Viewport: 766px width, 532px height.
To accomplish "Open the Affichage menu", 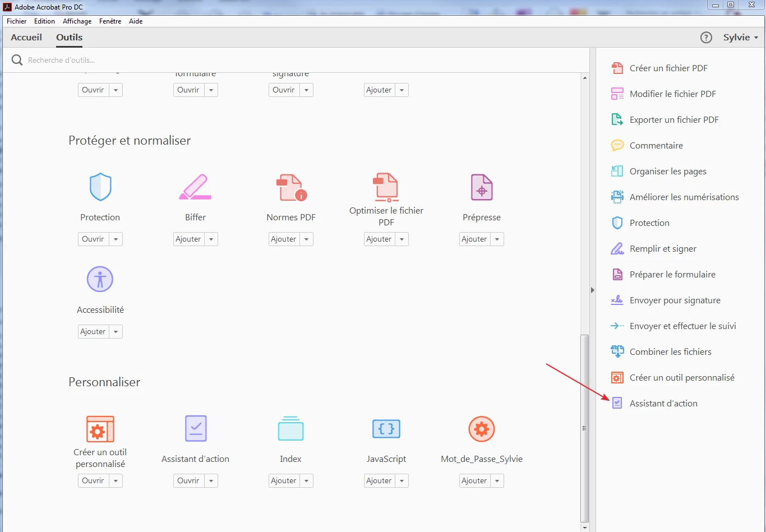I will point(77,21).
